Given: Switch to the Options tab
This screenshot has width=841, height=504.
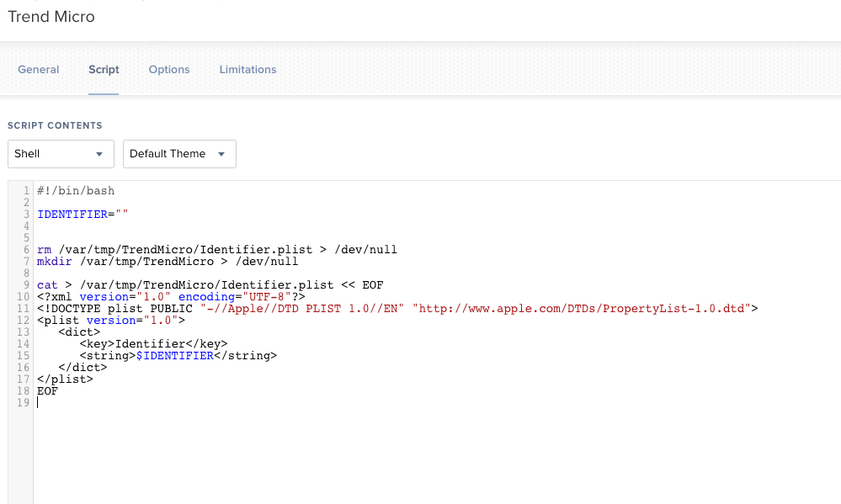Looking at the screenshot, I should pyautogui.click(x=169, y=69).
